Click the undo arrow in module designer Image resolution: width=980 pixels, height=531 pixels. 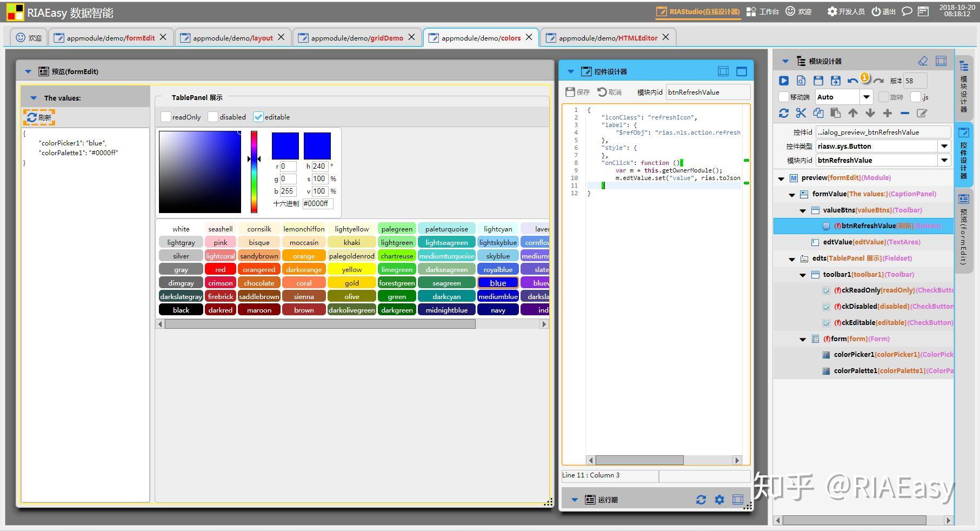[852, 81]
